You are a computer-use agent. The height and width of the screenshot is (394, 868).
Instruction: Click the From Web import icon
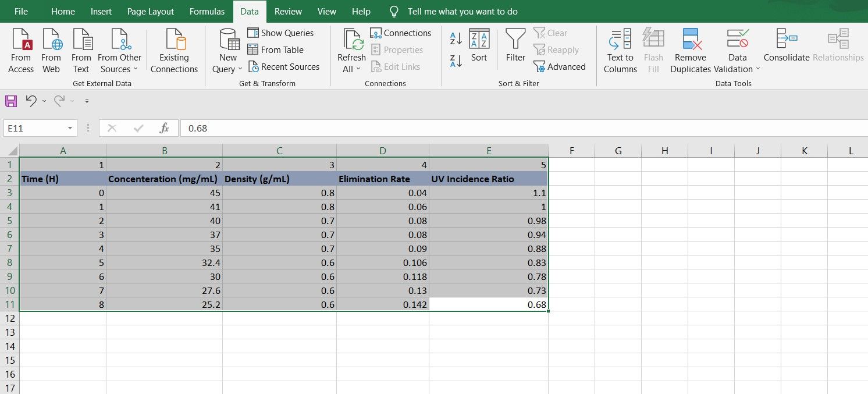point(51,40)
